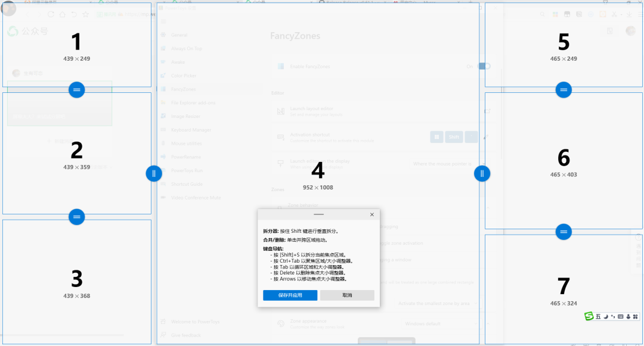Open the IME toolbox four-dots icon
Screen dimensions: 644x346
click(x=636, y=316)
